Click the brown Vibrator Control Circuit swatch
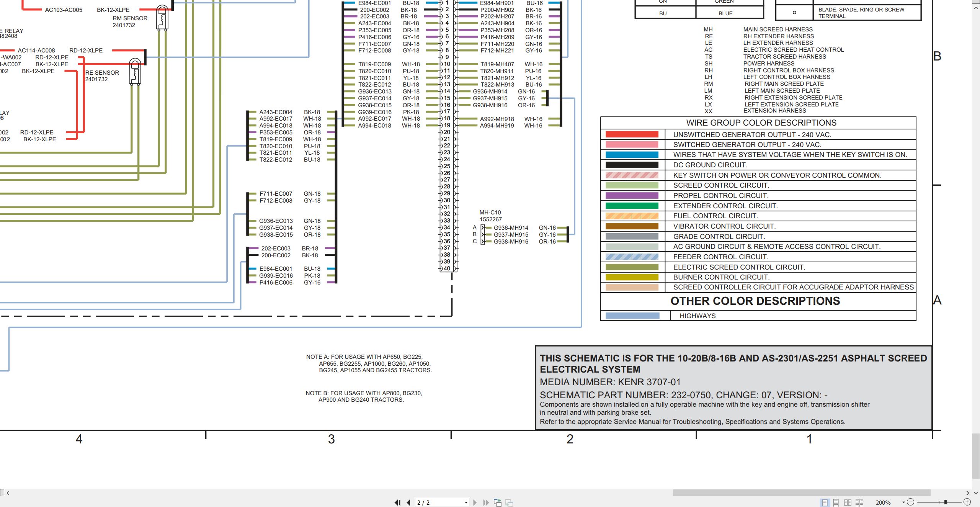Screen dimensions: 980x507 click(632, 226)
